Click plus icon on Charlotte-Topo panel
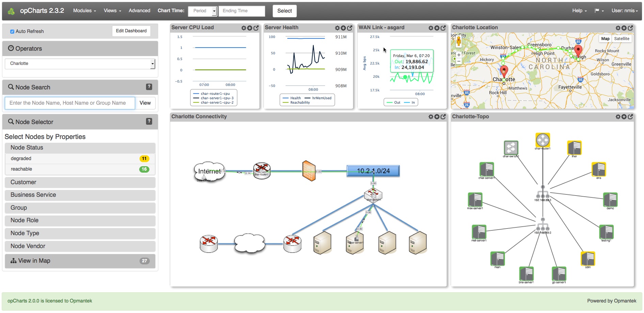Screen dimensions: 644x313 (x=624, y=117)
